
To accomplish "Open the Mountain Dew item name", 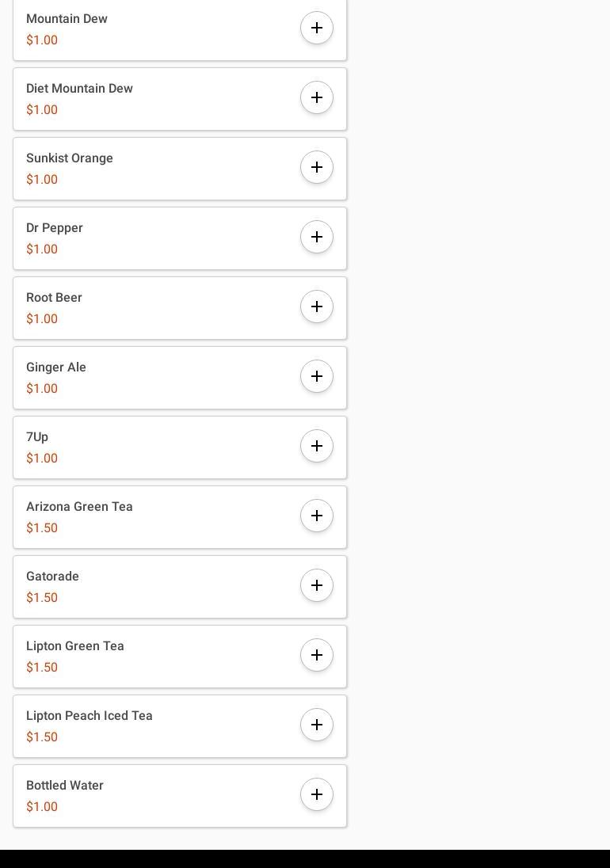I will pyautogui.click(x=67, y=18).
